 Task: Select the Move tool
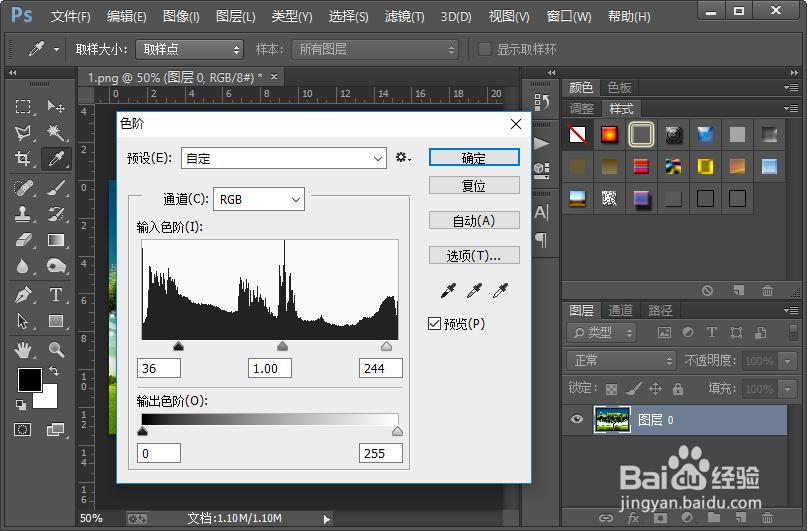(56, 107)
